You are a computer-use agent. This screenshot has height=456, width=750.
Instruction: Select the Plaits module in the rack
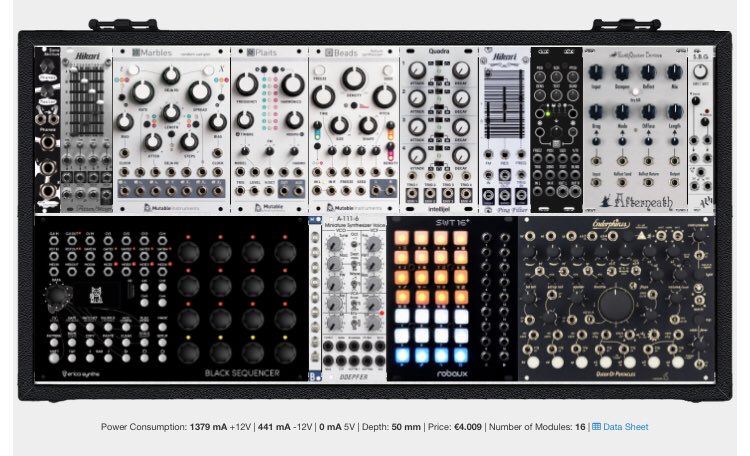(x=269, y=130)
